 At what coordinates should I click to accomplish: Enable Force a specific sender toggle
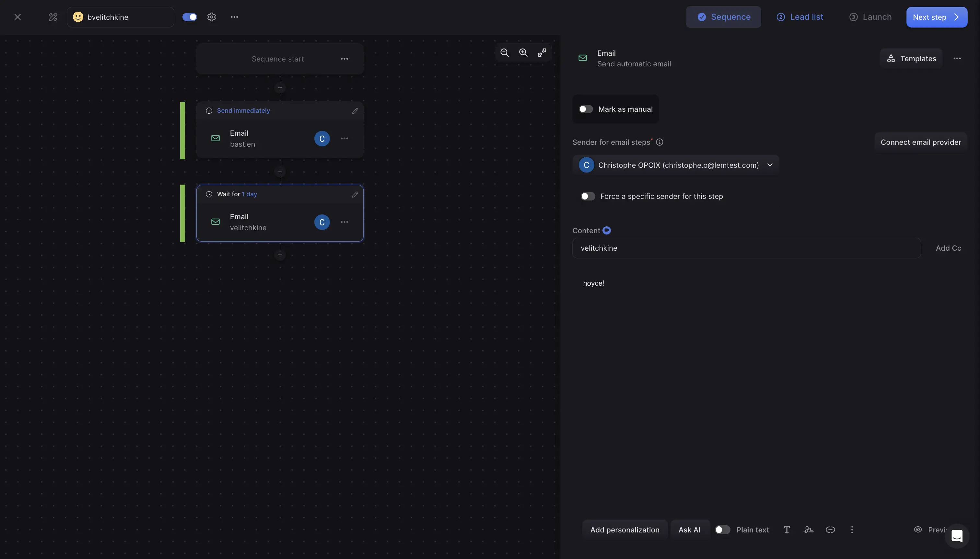click(x=588, y=196)
